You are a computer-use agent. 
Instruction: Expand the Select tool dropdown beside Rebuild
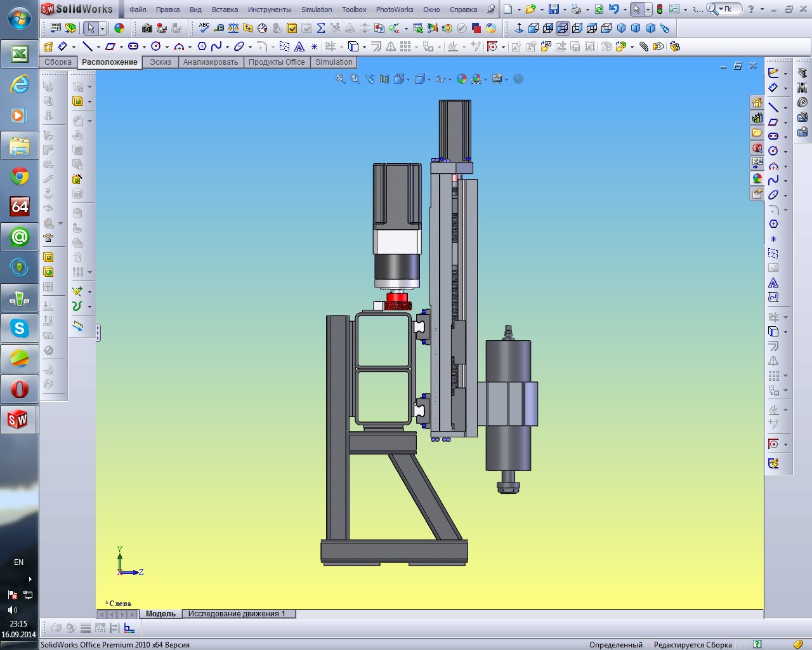(x=647, y=9)
